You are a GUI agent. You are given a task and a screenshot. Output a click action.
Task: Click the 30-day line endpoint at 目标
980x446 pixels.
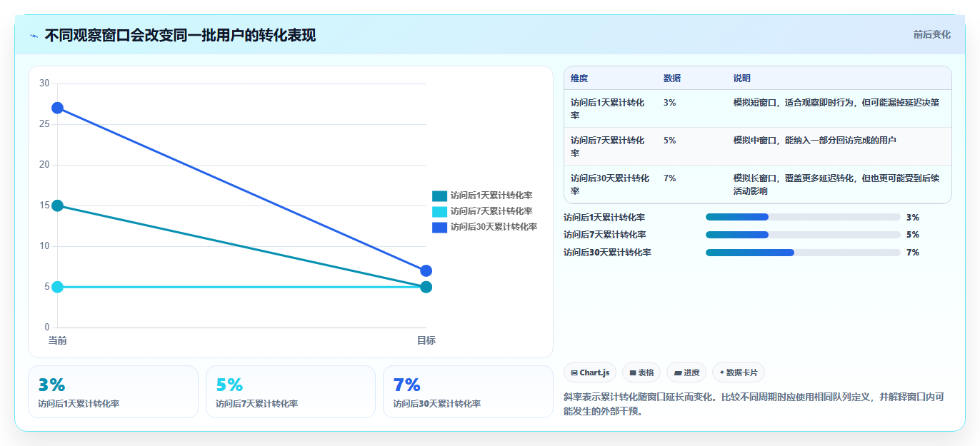point(426,270)
